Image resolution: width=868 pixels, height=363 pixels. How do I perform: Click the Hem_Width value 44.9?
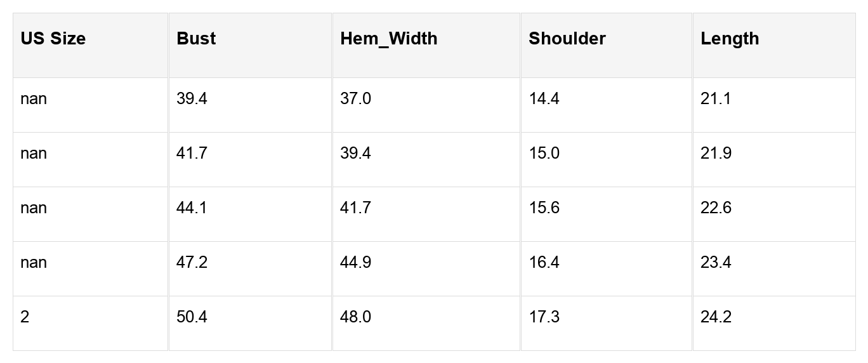(356, 263)
